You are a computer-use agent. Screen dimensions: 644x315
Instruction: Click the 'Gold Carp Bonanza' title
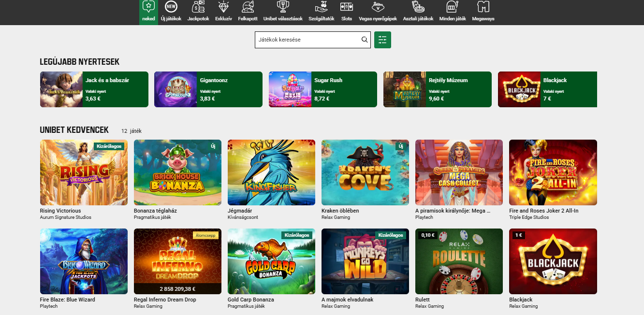pos(251,300)
